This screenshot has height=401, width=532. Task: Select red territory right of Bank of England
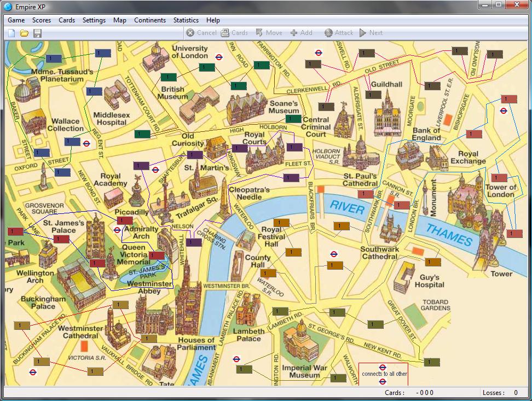473,134
